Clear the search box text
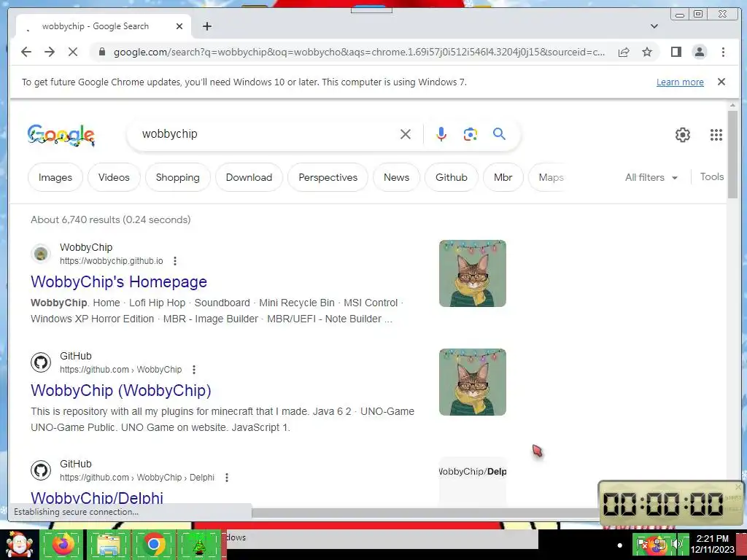Viewport: 747px width, 560px height. click(406, 134)
